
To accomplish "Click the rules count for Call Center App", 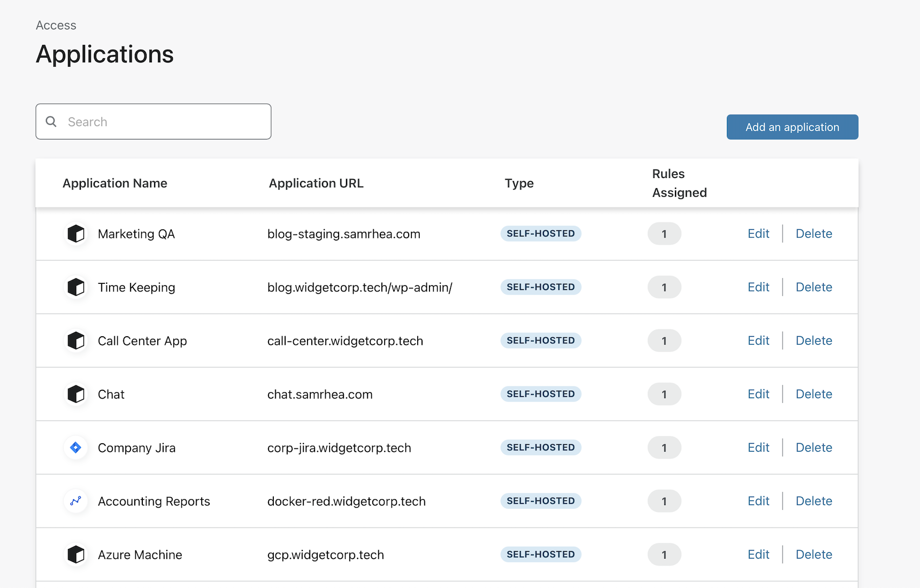I will [x=664, y=341].
